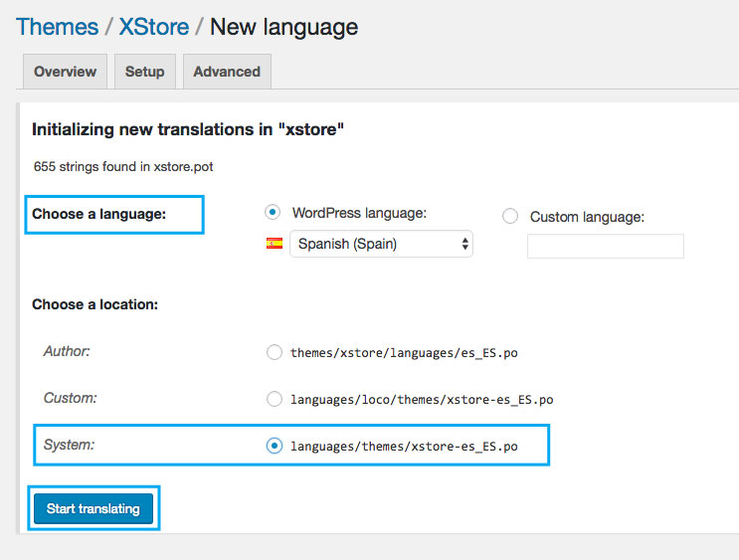Click the "WordPress language:" label text
The width and height of the screenshot is (739, 560).
tap(357, 213)
